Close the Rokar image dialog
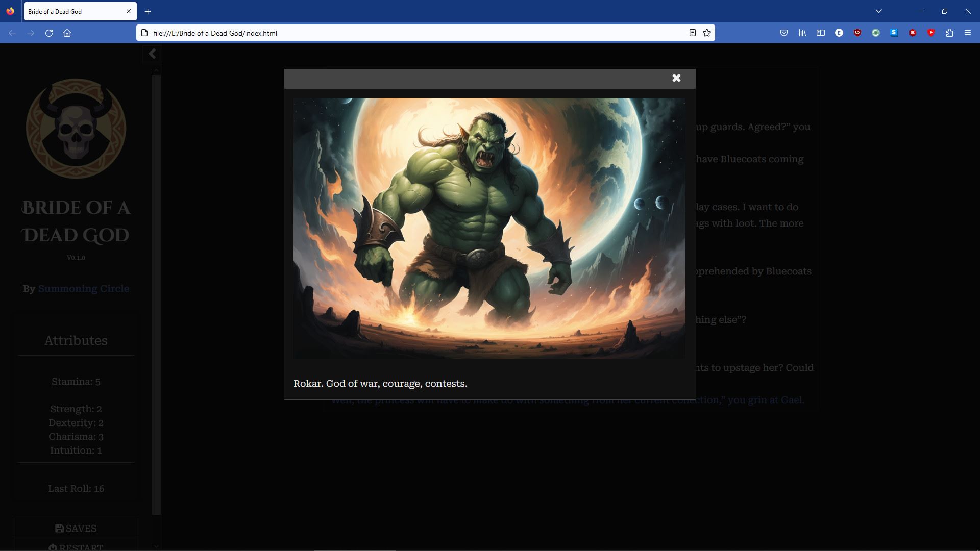980x551 pixels. point(676,78)
